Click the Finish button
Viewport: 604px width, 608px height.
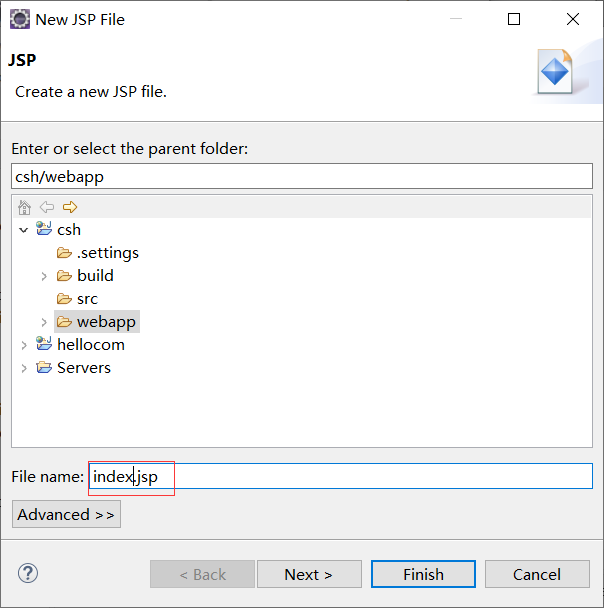point(423,574)
